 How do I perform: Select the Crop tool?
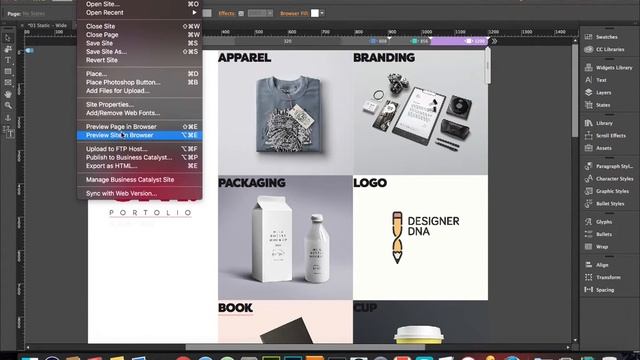pos(7,49)
